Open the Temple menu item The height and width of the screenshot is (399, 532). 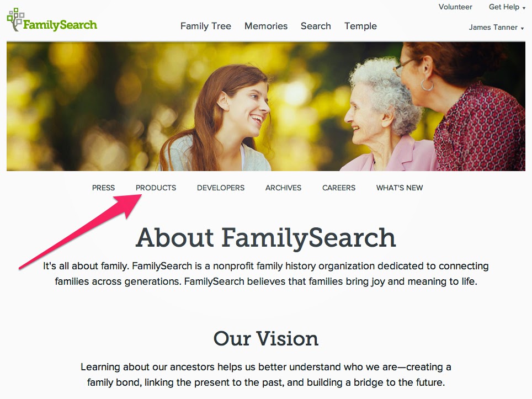click(x=361, y=26)
